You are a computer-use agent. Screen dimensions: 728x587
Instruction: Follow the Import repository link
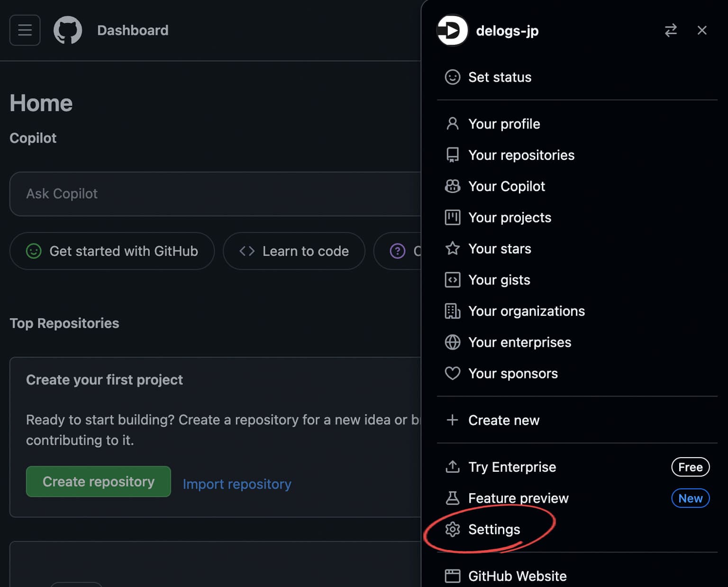tap(237, 484)
